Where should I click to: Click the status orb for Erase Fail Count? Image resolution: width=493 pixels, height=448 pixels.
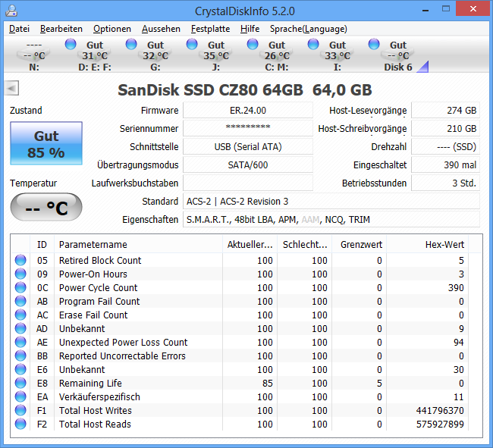point(20,315)
